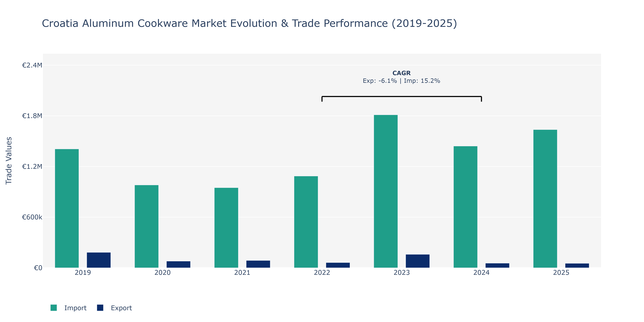644x322 pixels.
Task: Click the chart title text
Action: 249,23
